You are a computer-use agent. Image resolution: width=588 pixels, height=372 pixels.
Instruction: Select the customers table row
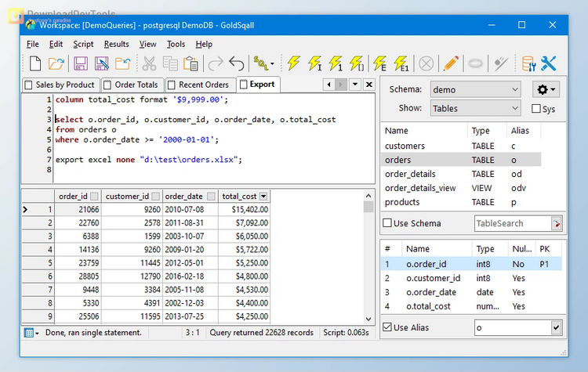(x=461, y=146)
